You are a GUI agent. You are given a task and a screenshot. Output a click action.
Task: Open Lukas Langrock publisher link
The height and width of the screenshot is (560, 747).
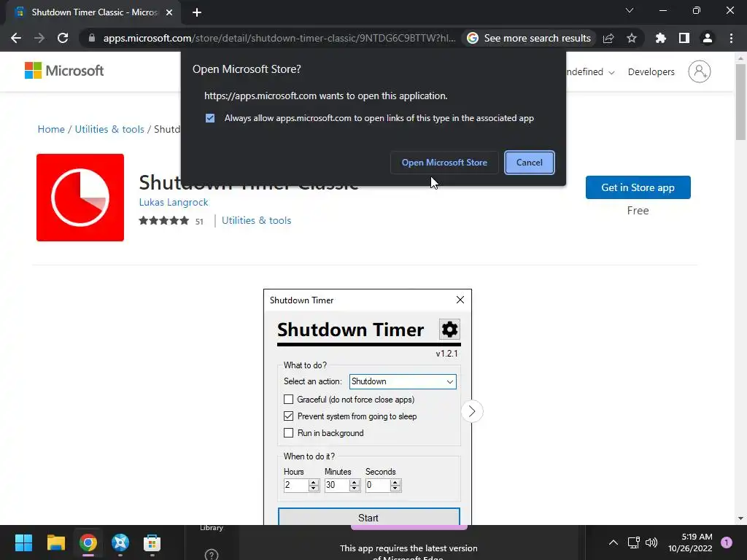174,202
